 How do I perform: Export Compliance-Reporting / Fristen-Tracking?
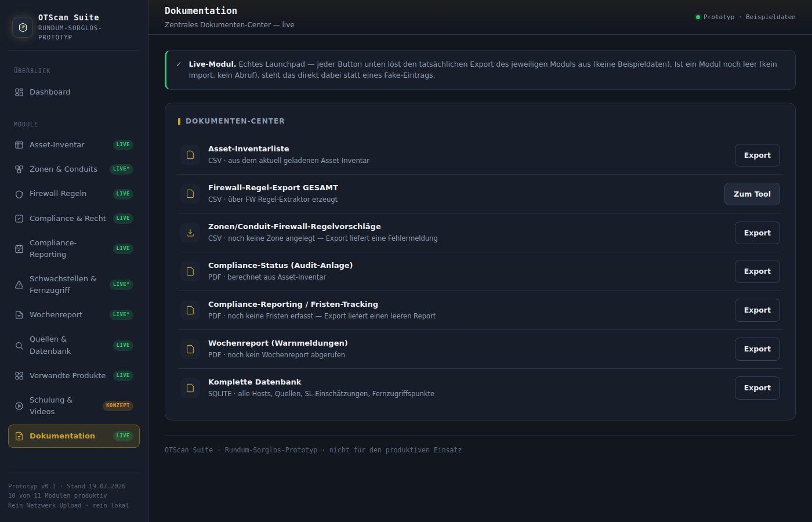(x=757, y=310)
